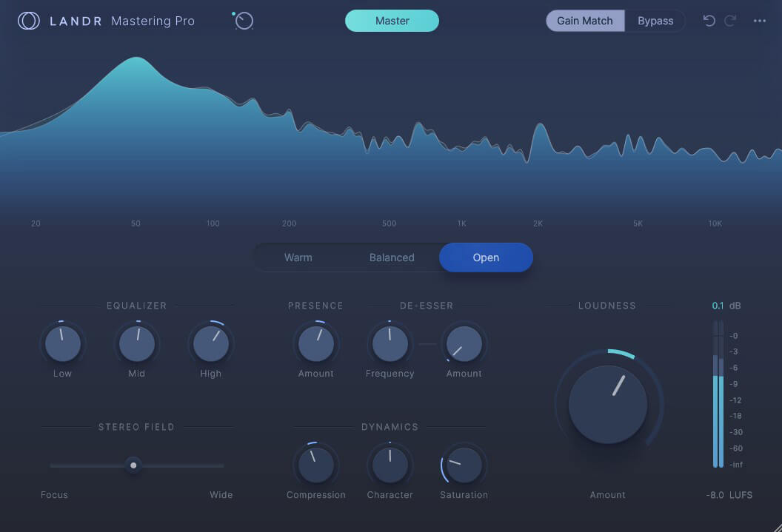Switch to the Balanced preset

pos(392,257)
